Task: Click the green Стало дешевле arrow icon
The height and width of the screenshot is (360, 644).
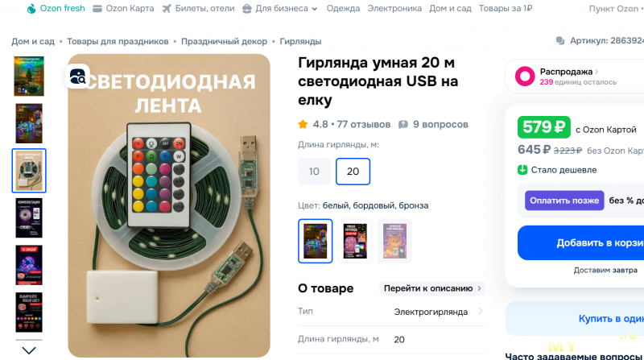Action: pyautogui.click(x=522, y=170)
